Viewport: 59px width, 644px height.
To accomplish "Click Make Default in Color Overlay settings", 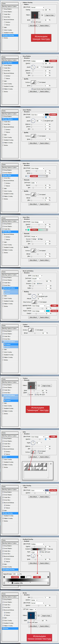I will pos(33,497).
